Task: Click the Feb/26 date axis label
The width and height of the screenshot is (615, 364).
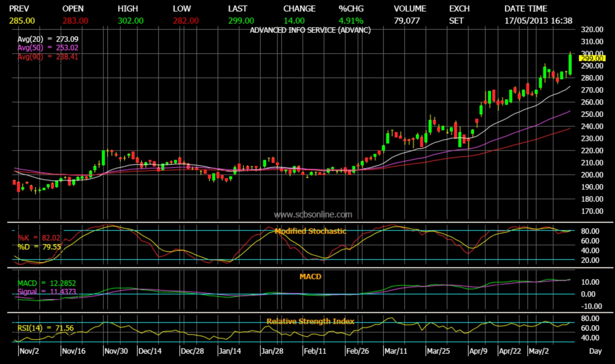Action: (x=358, y=351)
